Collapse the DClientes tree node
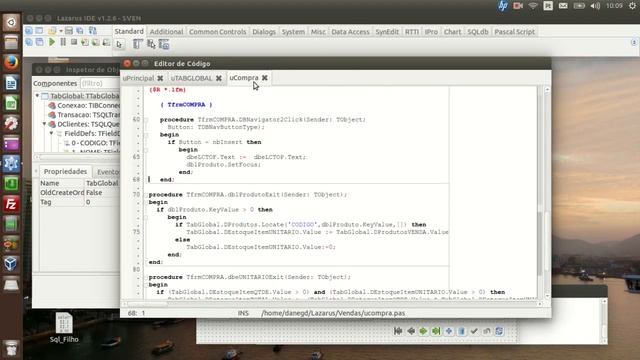The width and height of the screenshot is (640, 360). [44, 124]
